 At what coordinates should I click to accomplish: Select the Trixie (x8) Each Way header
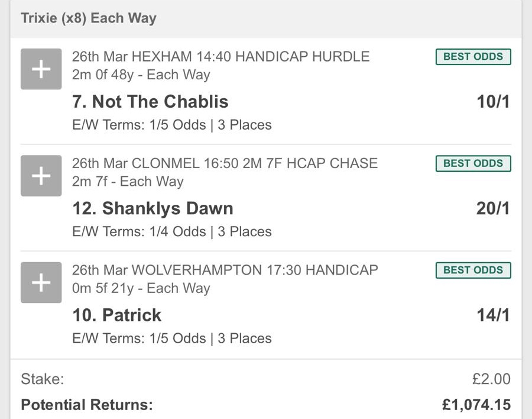click(89, 18)
